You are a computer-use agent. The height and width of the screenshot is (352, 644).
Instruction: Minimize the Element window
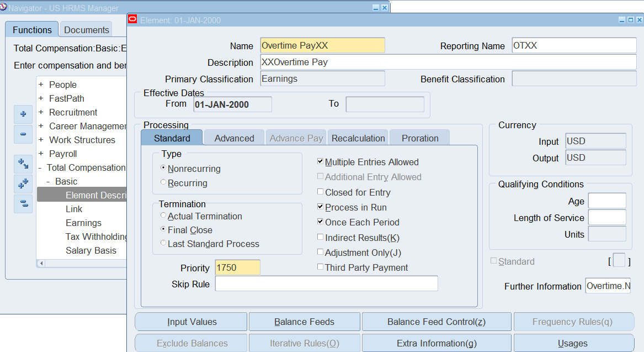point(622,20)
